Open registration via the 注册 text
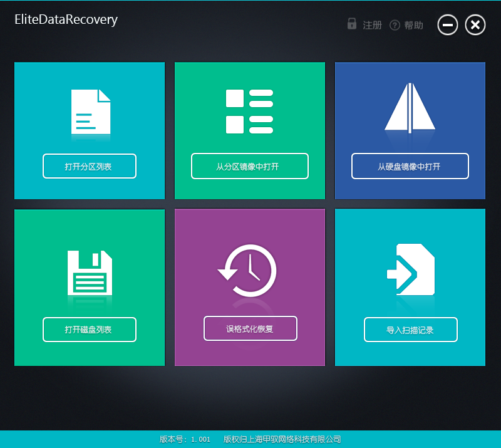Screen dimensions: 501x448 [x=372, y=25]
